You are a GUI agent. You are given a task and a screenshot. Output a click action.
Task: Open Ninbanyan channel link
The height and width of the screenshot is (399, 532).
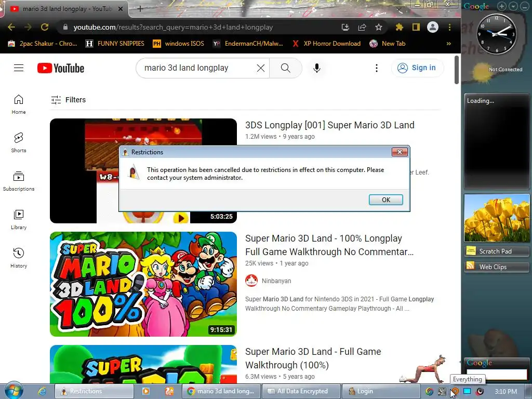tap(276, 281)
